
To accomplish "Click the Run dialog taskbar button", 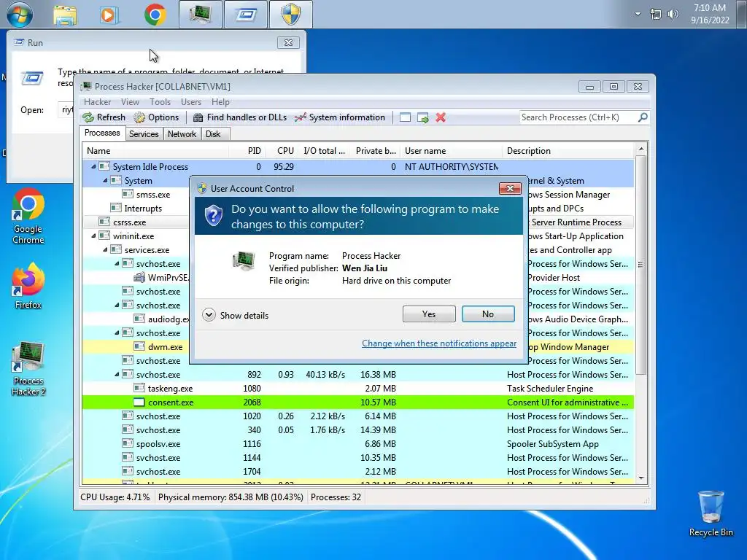I will coord(246,15).
